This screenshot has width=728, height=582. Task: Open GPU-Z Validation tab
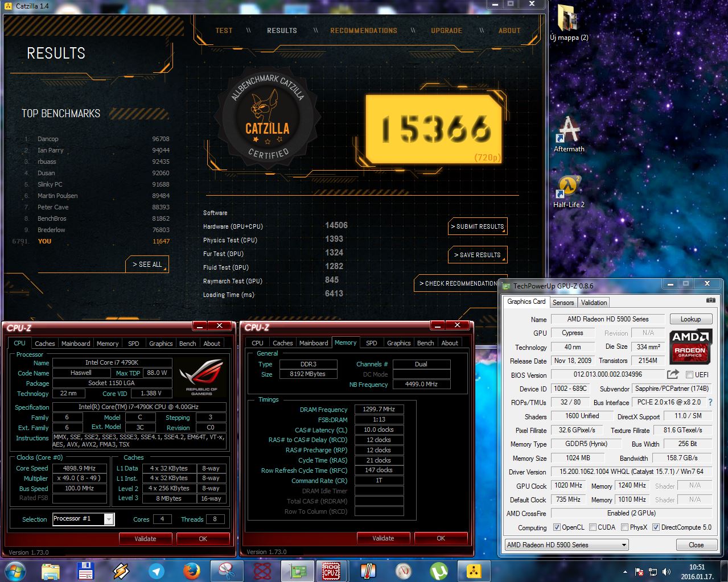(x=594, y=303)
